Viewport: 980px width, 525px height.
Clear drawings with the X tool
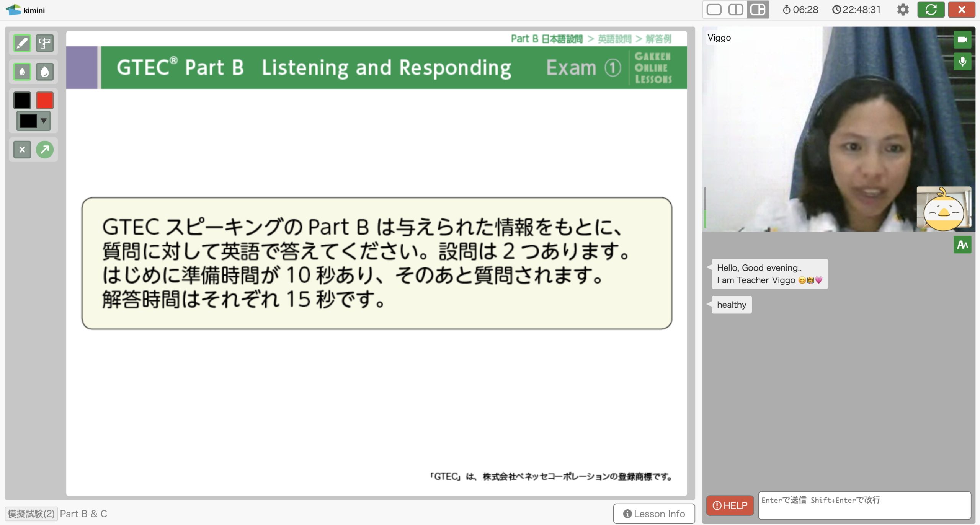click(x=22, y=150)
